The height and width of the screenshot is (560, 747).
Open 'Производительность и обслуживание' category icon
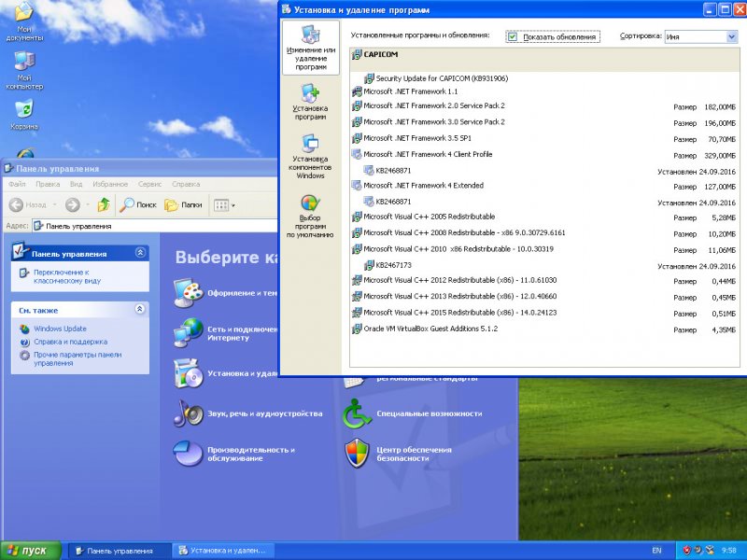point(189,454)
